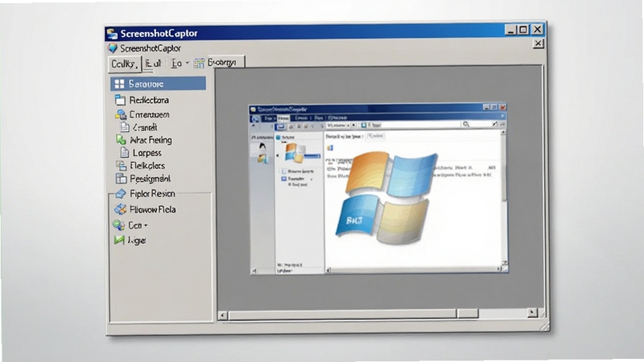Click the window icon of the Reclectora row
The width and height of the screenshot is (644, 362).
coord(120,100)
